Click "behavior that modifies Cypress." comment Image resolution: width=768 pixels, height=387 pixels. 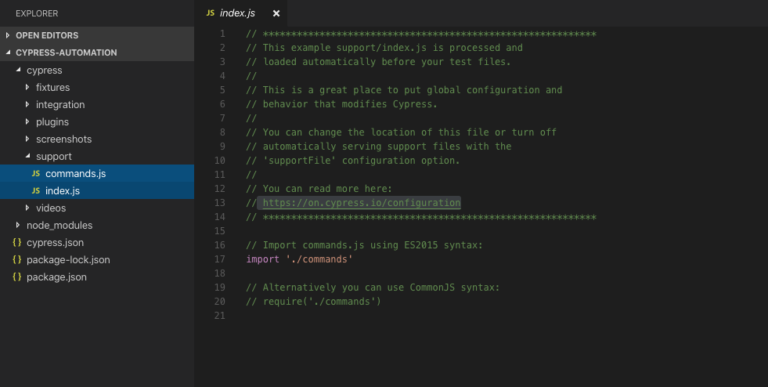click(x=350, y=104)
